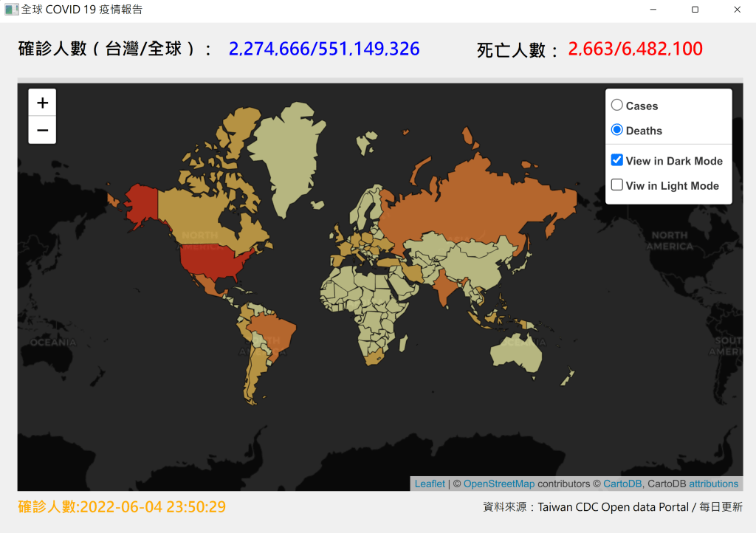Open the CartoDB link
Viewport: 756px width, 533px height.
[x=622, y=484]
